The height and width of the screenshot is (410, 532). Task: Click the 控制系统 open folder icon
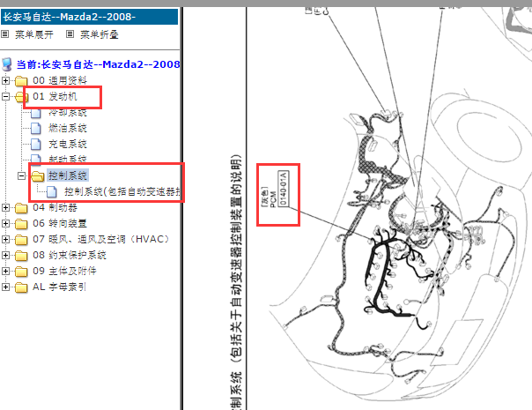tap(38, 176)
